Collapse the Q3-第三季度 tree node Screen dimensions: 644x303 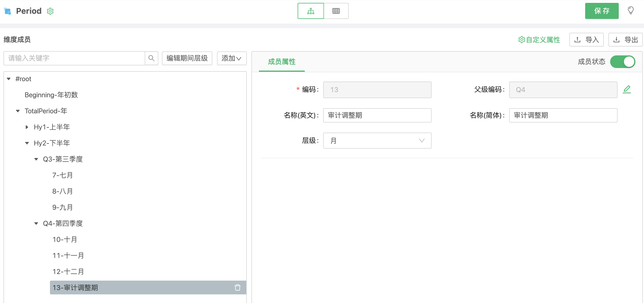click(x=36, y=159)
